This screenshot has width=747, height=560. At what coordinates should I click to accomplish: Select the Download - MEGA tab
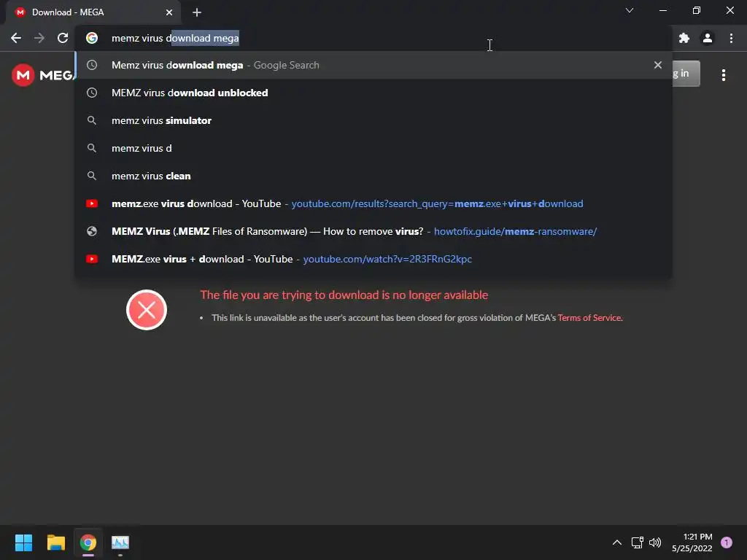(93, 12)
